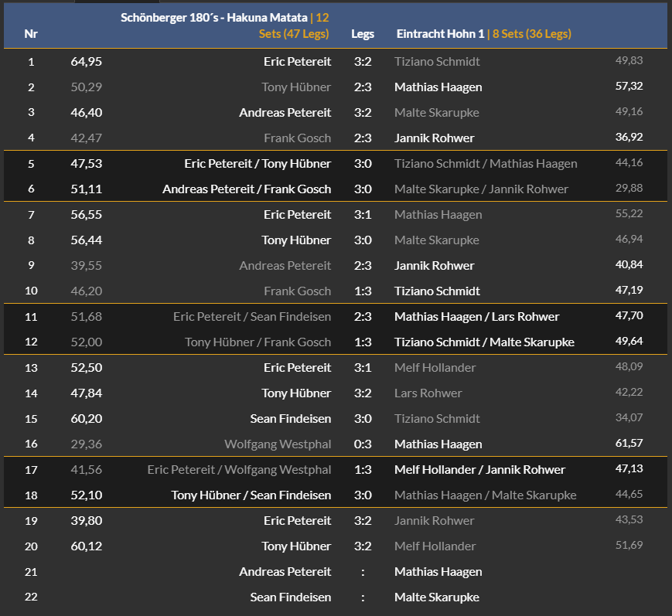
Task: Click the Nr column header
Action: tap(31, 34)
